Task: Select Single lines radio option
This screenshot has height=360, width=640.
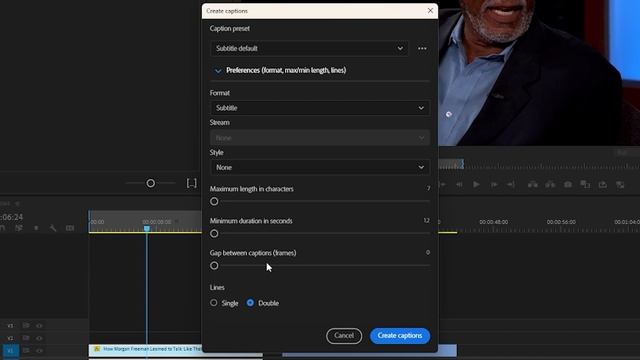Action: click(213, 303)
